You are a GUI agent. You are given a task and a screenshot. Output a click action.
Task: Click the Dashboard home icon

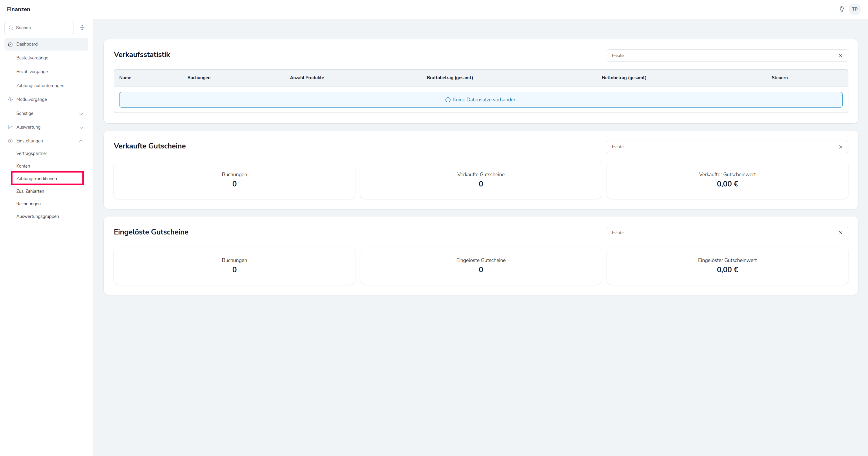(10, 44)
